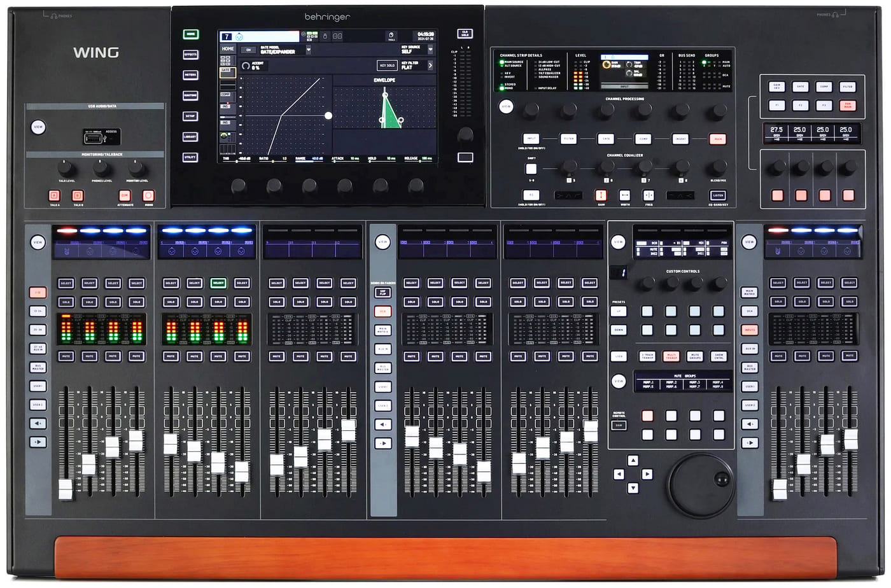Screen dimensions: 891x588
Task: Toggle gate ON button on touchscreen
Action: click(248, 50)
